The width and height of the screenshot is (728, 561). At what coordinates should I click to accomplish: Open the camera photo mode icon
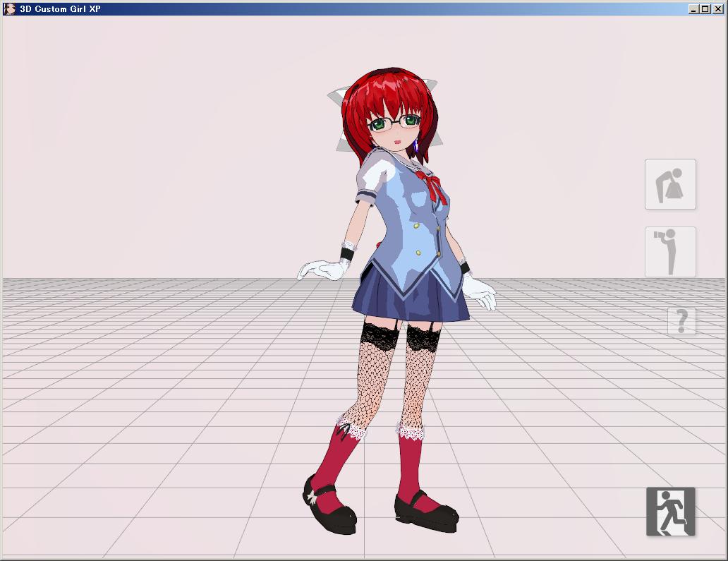click(x=670, y=252)
